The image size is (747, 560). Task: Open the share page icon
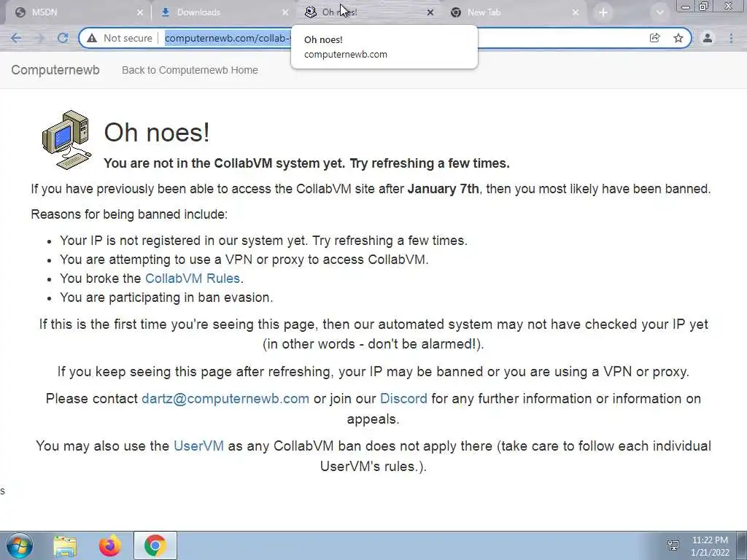coord(654,38)
